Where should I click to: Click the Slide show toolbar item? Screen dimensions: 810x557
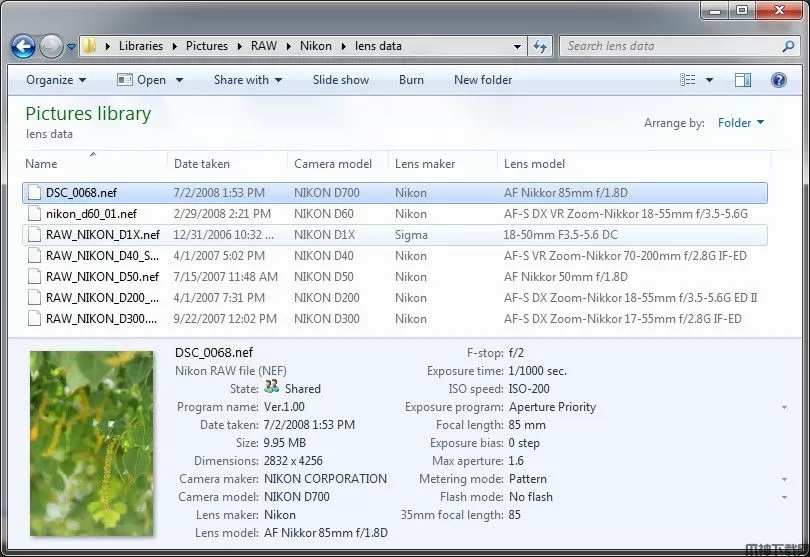[x=341, y=80]
